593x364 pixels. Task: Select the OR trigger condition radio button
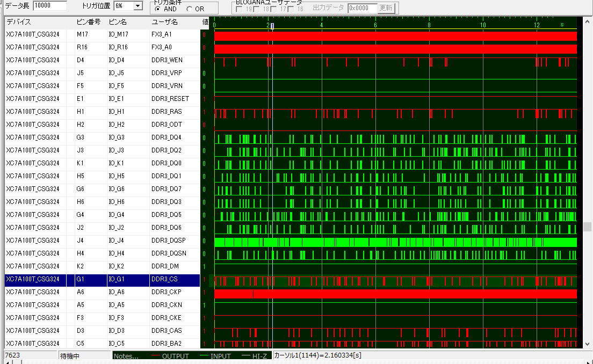click(x=190, y=9)
